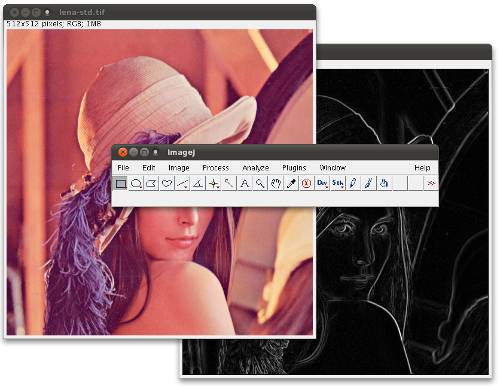Select the Polygon selection tool

click(151, 183)
